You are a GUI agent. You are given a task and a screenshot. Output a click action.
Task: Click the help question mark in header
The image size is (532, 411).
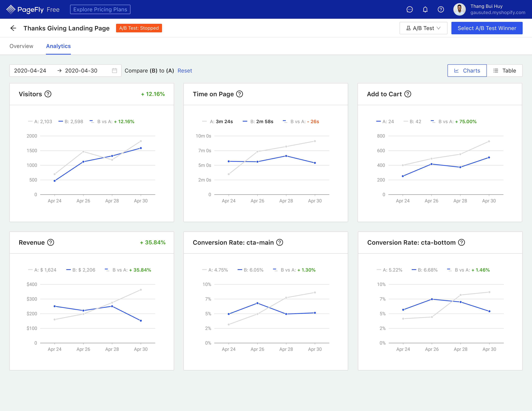(x=441, y=10)
